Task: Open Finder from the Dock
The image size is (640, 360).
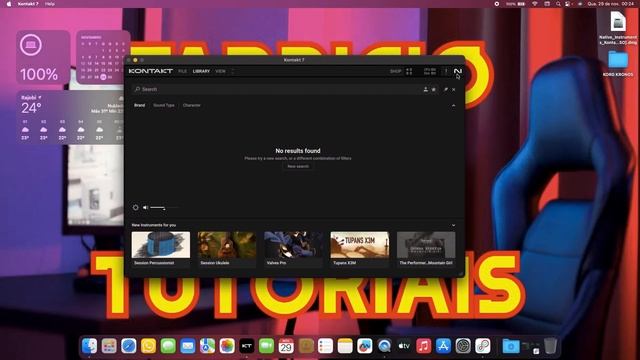Action: click(89, 346)
